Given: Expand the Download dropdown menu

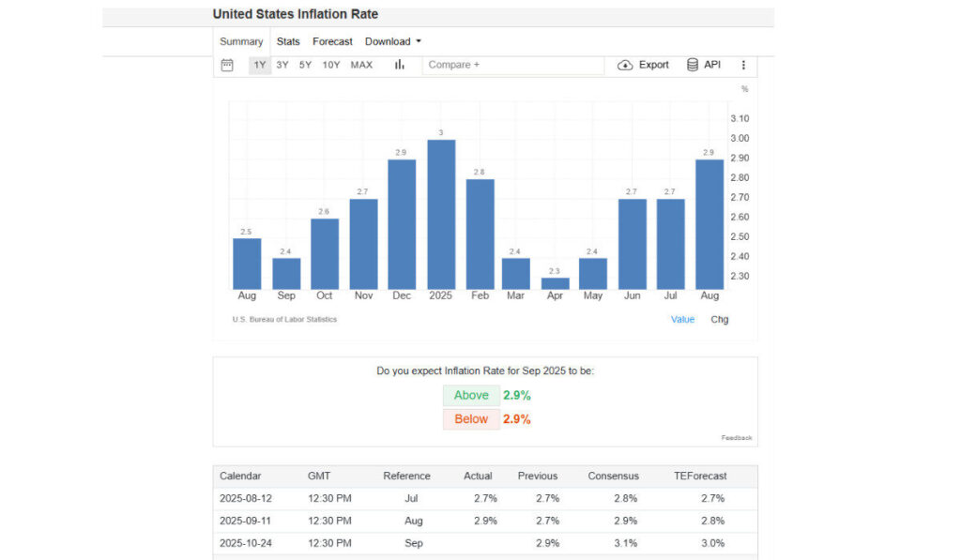Looking at the screenshot, I should [393, 41].
